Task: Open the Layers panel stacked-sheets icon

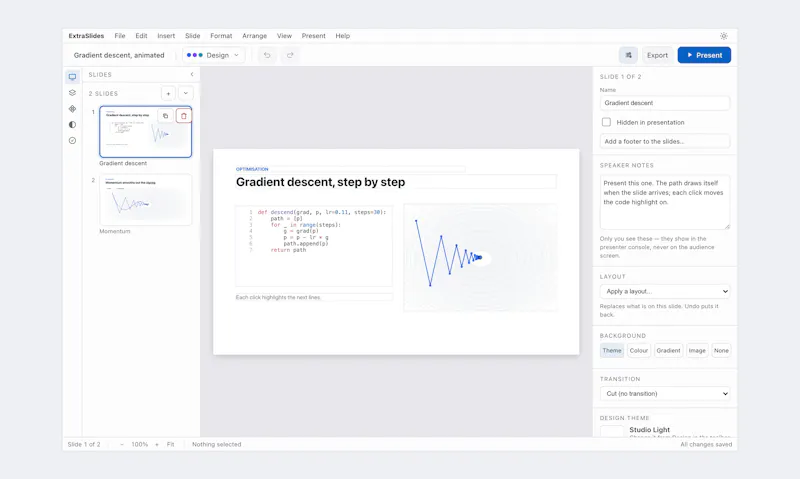Action: (x=72, y=93)
